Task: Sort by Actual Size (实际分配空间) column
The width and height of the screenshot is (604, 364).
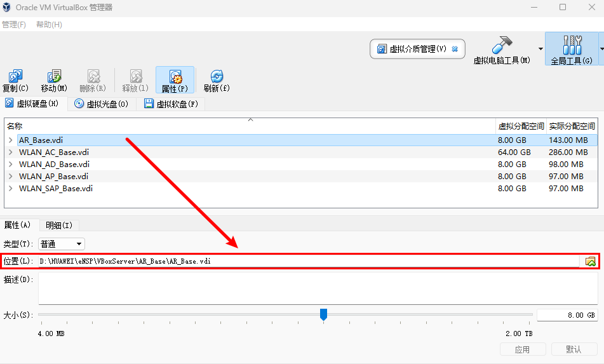Action: 572,126
